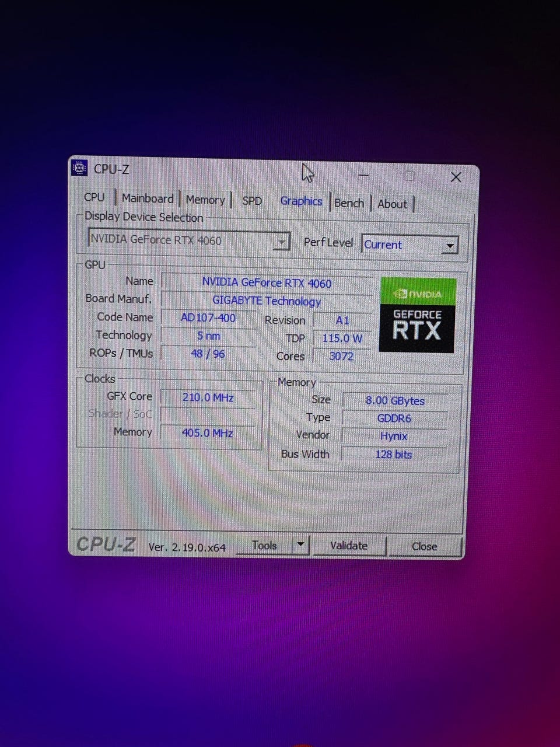560x747 pixels.
Task: Switch to the CPU tab
Action: click(x=94, y=197)
